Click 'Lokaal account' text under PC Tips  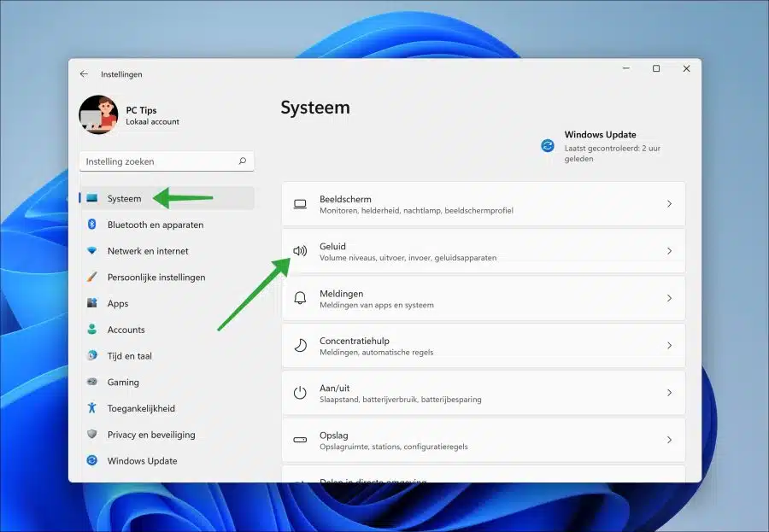153,121
